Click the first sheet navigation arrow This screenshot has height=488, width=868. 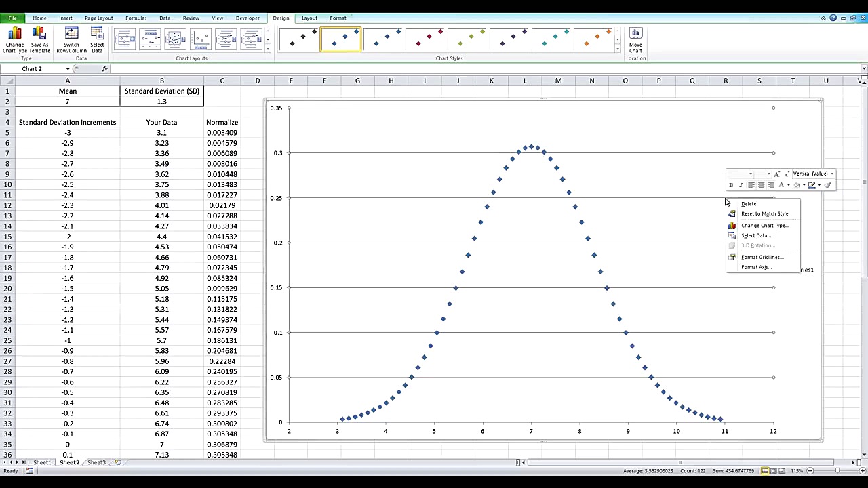pyautogui.click(x=5, y=462)
